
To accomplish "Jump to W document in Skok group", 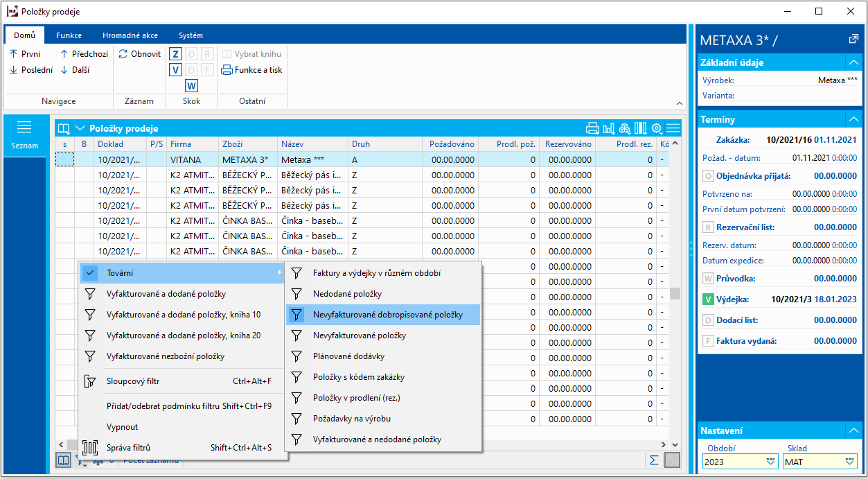I will (191, 86).
